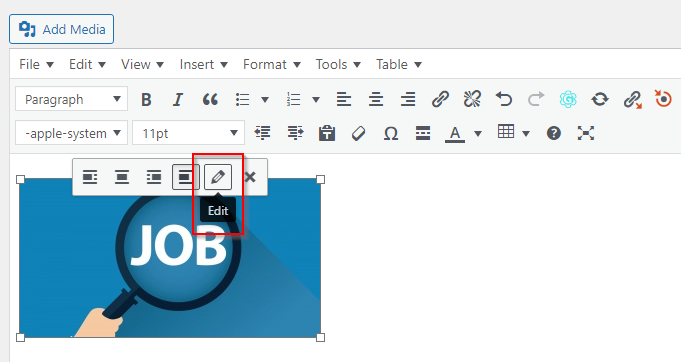This screenshot has height=362, width=681.
Task: Open the Edit menu
Action: coord(87,64)
